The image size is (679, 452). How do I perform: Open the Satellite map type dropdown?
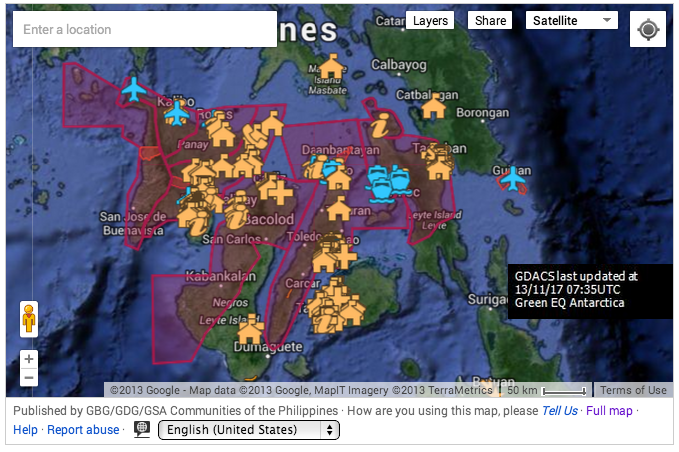coord(572,20)
